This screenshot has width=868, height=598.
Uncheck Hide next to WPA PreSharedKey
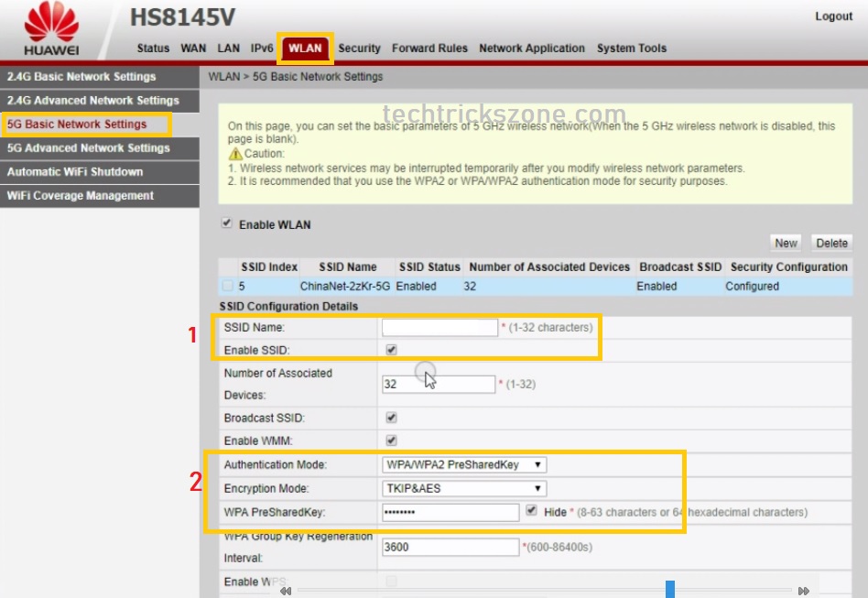pos(531,510)
